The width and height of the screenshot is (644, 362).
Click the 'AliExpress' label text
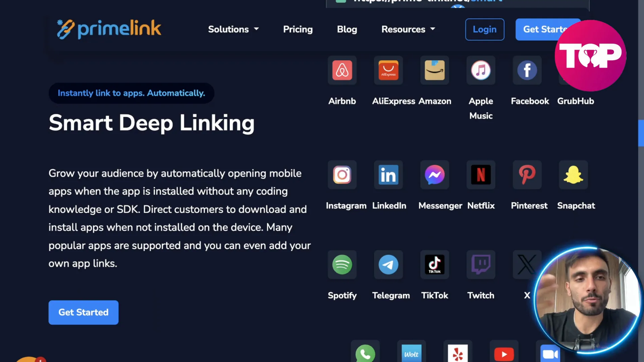click(394, 101)
